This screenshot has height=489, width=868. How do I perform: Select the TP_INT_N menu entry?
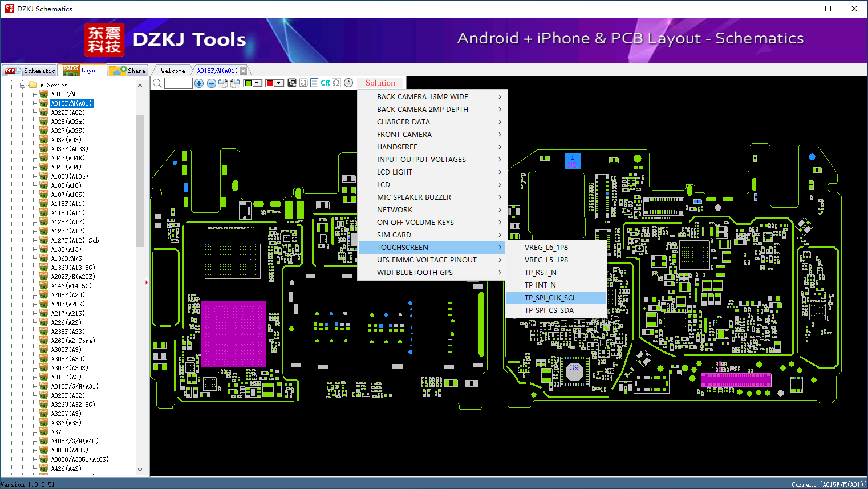point(556,285)
